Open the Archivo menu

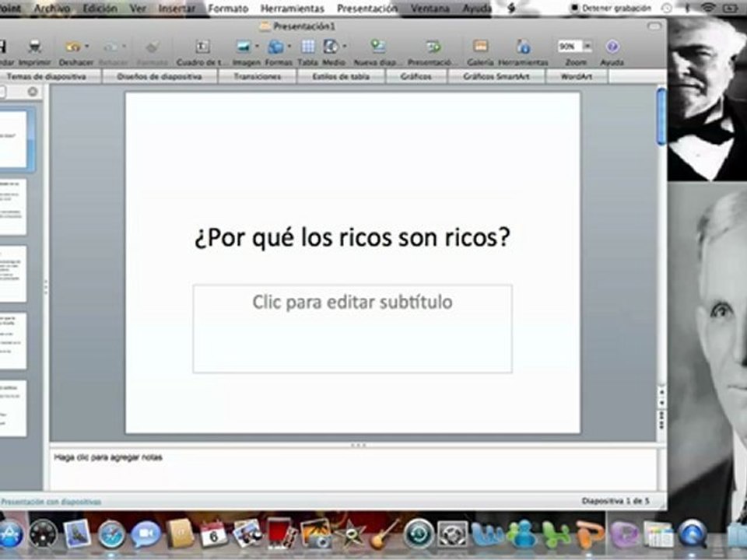[52, 8]
